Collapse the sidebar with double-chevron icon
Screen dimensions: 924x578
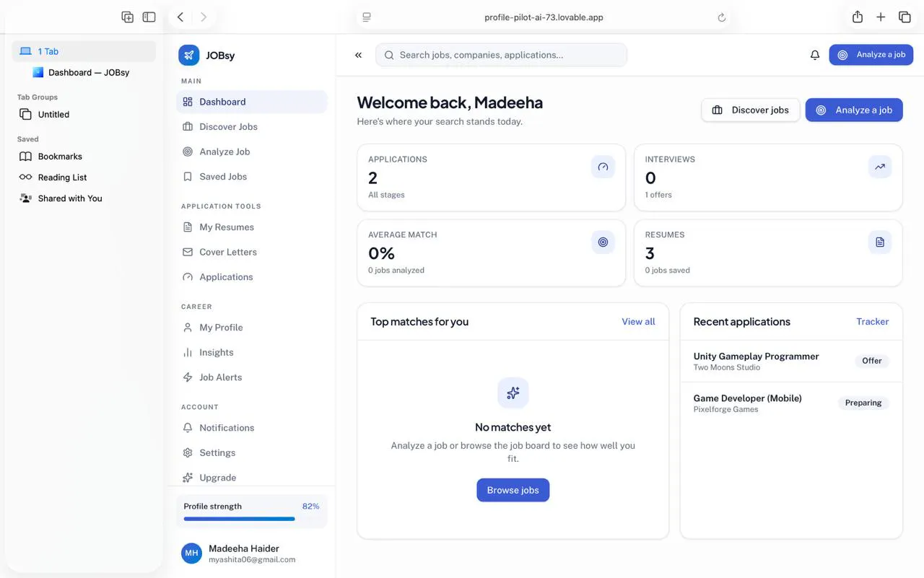pyautogui.click(x=358, y=55)
